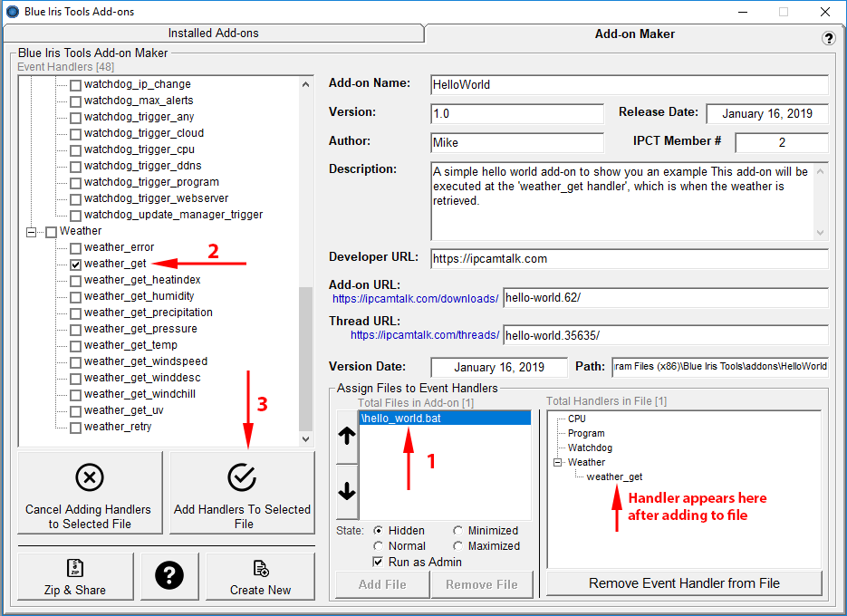Click the Add-on Name field
The height and width of the screenshot is (616, 847).
[x=630, y=85]
